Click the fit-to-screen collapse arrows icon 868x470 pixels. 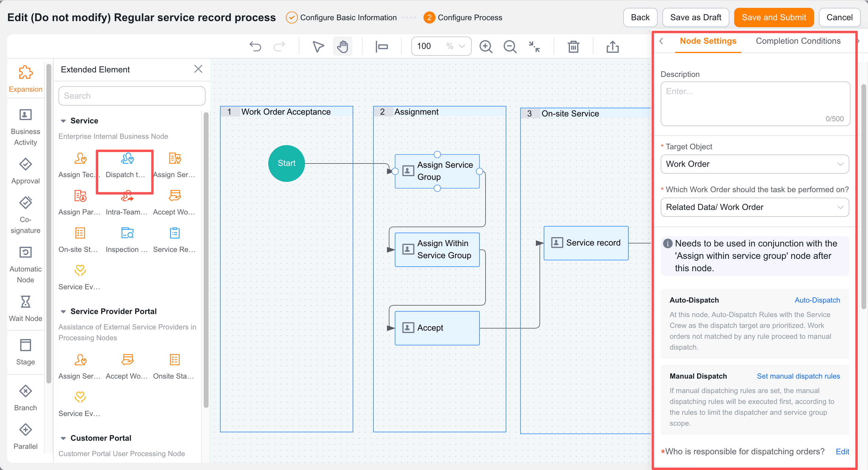[x=534, y=46]
